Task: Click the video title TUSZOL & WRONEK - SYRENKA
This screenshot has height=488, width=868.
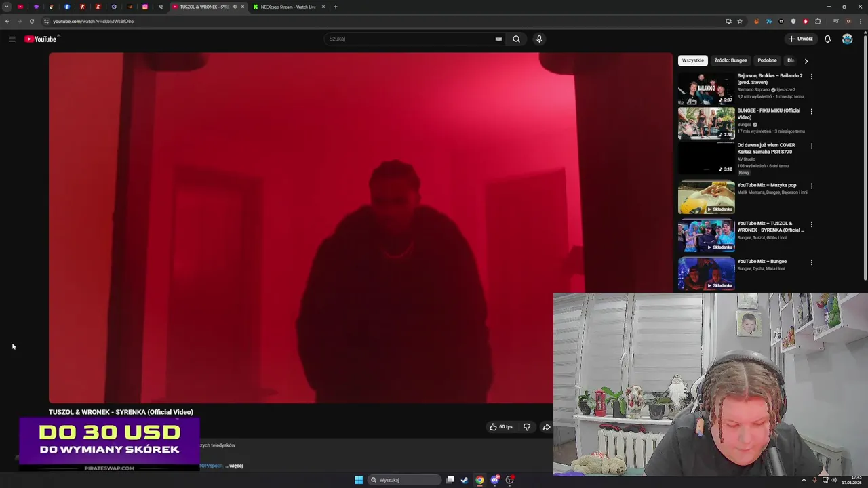Action: [121, 412]
